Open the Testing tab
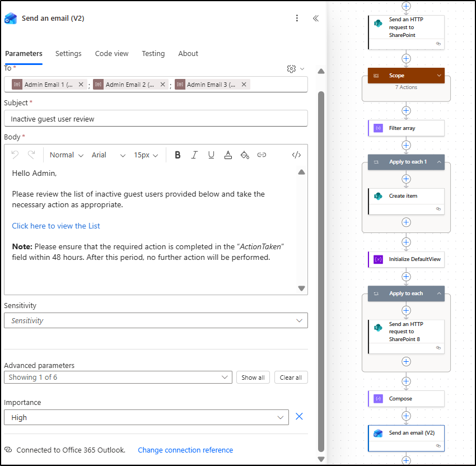476x466 pixels. tap(153, 53)
